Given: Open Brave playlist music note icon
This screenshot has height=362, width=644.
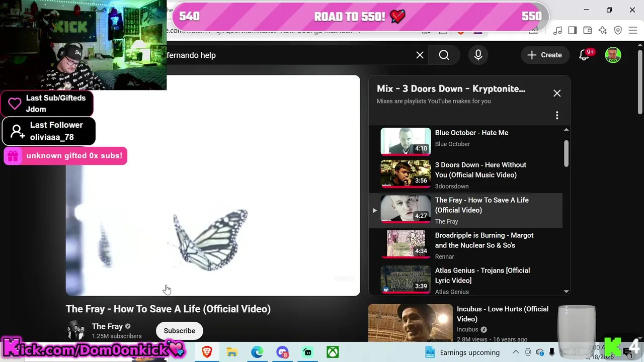Looking at the screenshot, I should pyautogui.click(x=557, y=31).
